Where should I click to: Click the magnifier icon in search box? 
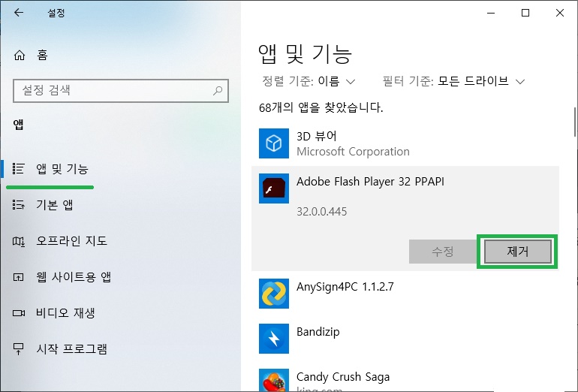[x=218, y=90]
